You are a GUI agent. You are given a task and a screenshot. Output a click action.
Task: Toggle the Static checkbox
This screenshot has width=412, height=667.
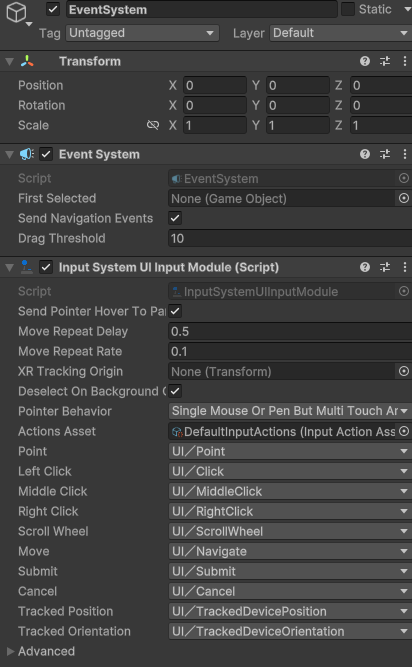pyautogui.click(x=348, y=9)
